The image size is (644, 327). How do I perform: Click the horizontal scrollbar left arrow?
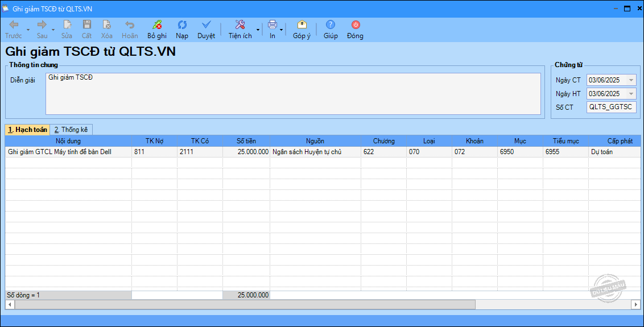pyautogui.click(x=10, y=304)
